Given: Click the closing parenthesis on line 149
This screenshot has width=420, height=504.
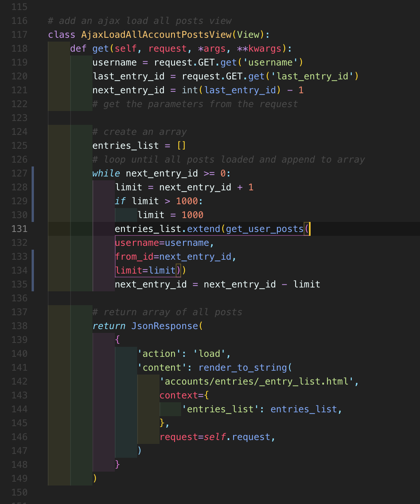Looking at the screenshot, I should pos(95,479).
